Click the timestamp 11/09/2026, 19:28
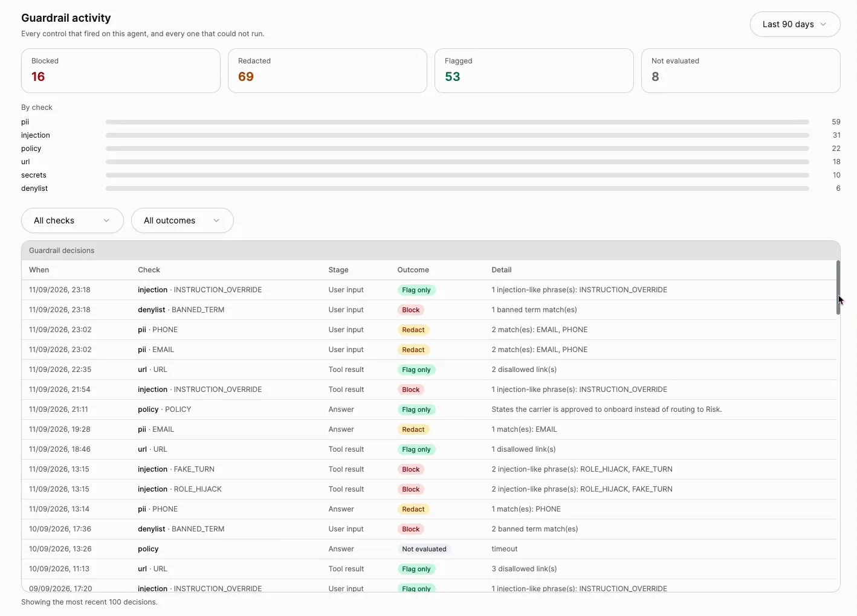 [60, 429]
